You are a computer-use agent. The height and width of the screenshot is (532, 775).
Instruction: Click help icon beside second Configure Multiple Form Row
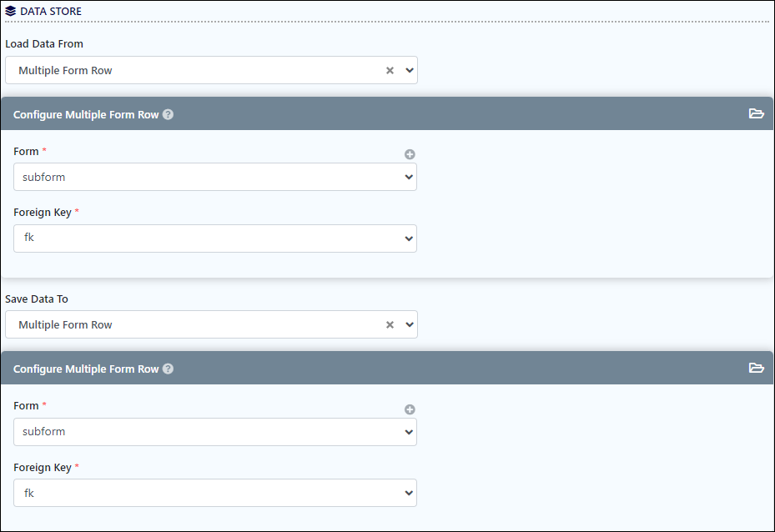[x=168, y=369]
